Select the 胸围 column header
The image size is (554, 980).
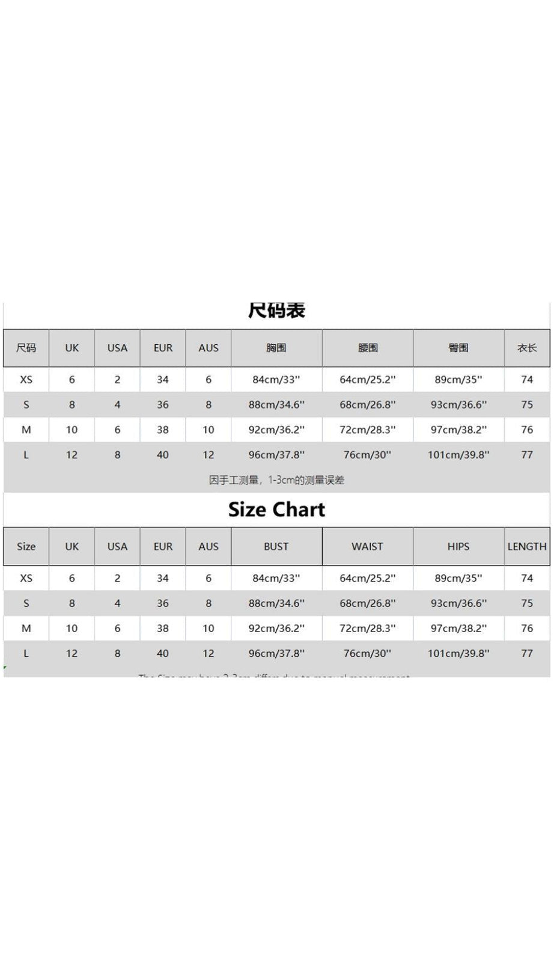click(276, 348)
